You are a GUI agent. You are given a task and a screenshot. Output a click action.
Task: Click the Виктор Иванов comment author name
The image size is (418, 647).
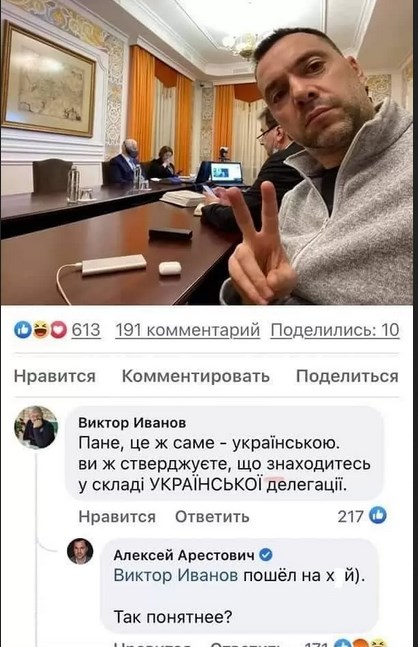[132, 423]
